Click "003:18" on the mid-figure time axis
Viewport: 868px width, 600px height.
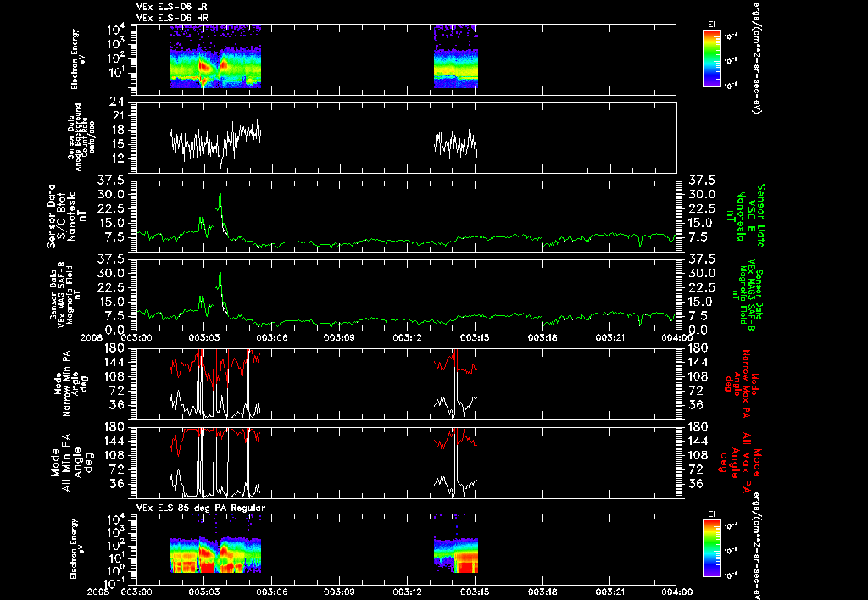(x=542, y=337)
